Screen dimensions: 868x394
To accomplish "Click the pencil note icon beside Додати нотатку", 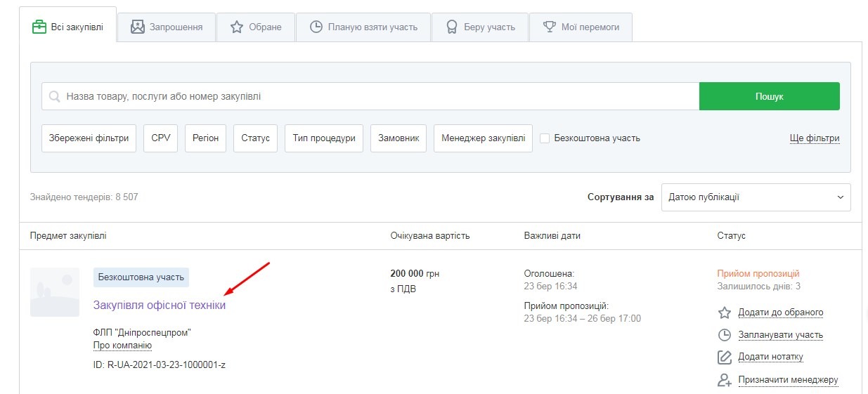I will pos(725,357).
